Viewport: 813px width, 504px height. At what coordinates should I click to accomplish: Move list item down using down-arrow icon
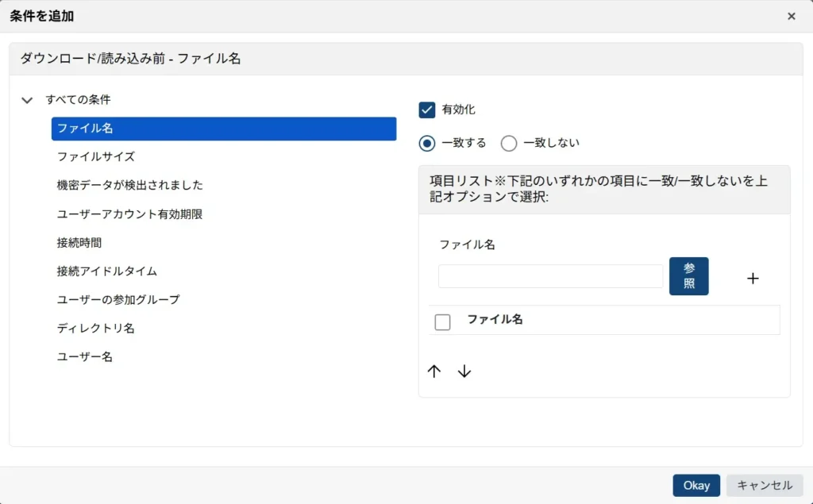coord(464,371)
